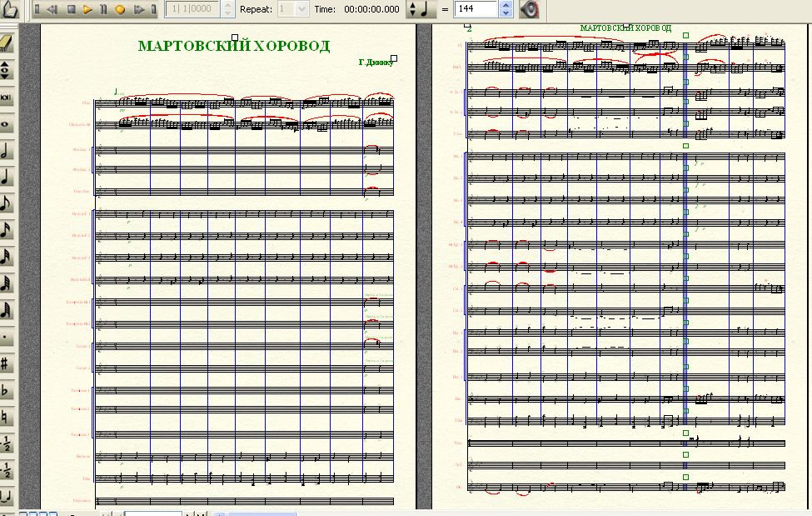812x516 pixels.
Task: Click the tempo value field showing 144
Action: [x=476, y=9]
